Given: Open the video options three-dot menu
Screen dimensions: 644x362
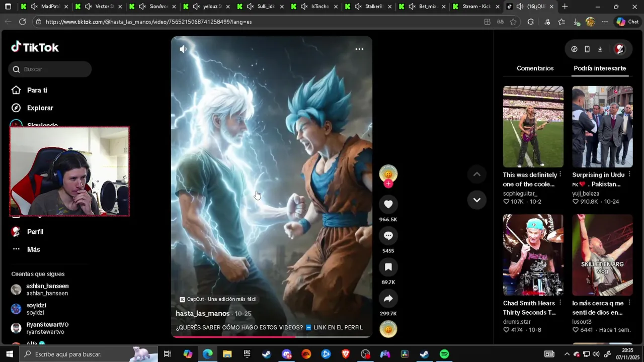Looking at the screenshot, I should 359,49.
